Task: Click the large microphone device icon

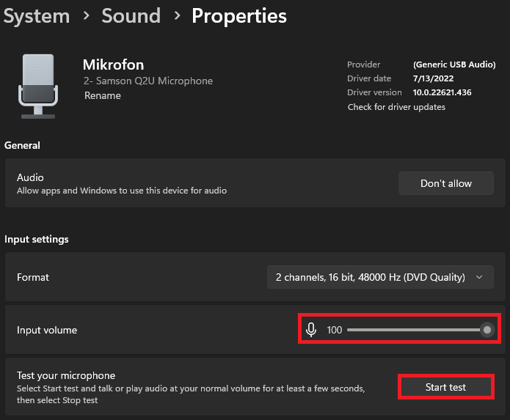Action: click(37, 86)
